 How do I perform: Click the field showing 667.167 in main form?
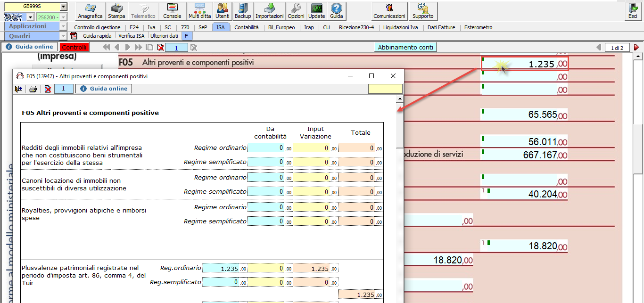click(x=524, y=154)
